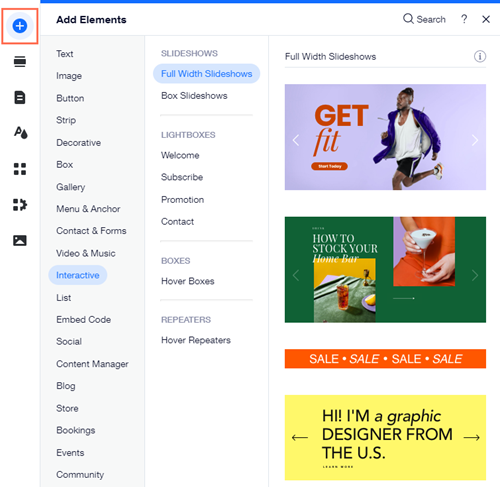Select Full Width Slideshows subcategory

click(207, 74)
